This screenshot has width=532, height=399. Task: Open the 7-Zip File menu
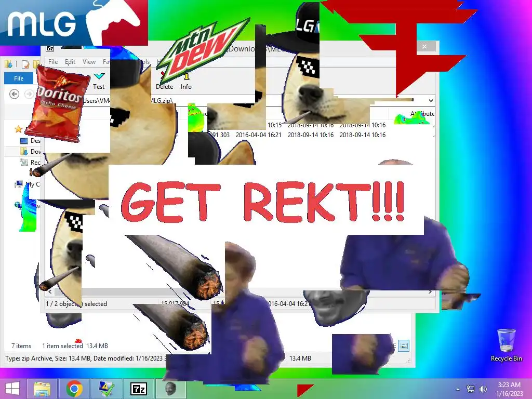[x=53, y=62]
